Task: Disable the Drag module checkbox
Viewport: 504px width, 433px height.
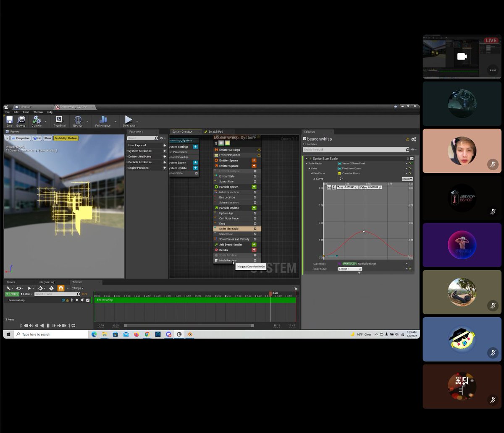Action: (x=255, y=224)
